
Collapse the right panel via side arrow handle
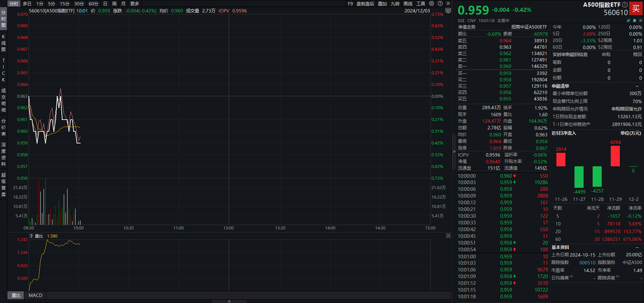[x=454, y=151]
